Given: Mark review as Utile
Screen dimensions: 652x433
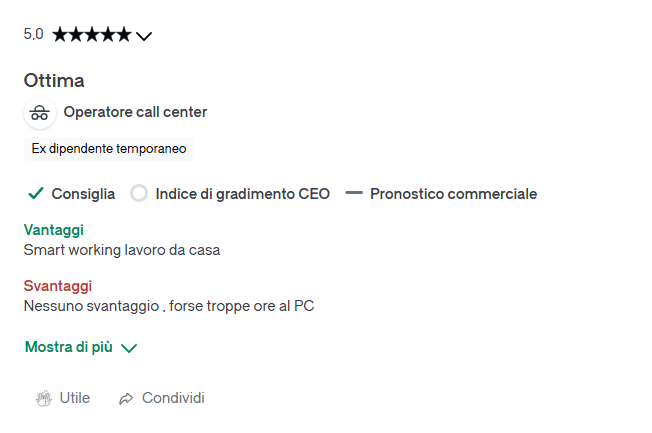Looking at the screenshot, I should pyautogui.click(x=63, y=398).
